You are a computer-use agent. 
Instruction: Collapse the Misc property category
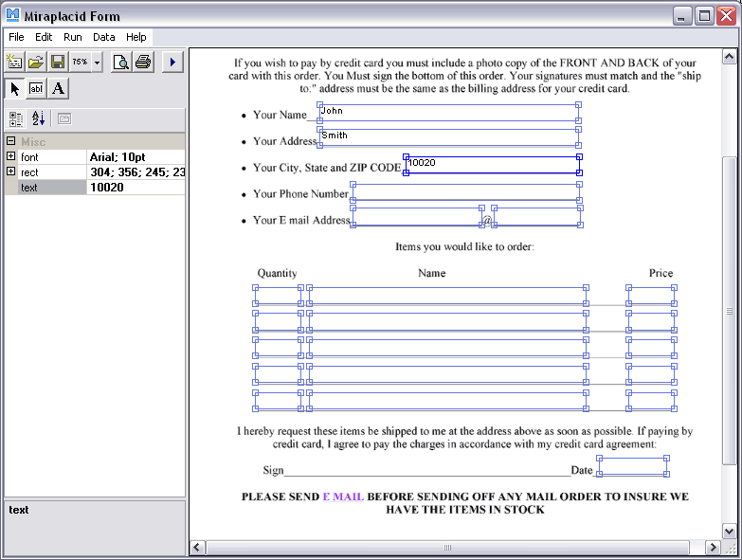pos(10,142)
